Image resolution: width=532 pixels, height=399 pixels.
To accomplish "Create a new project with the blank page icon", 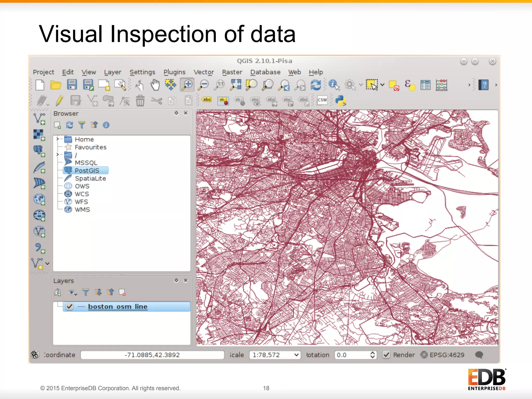I will point(40,85).
